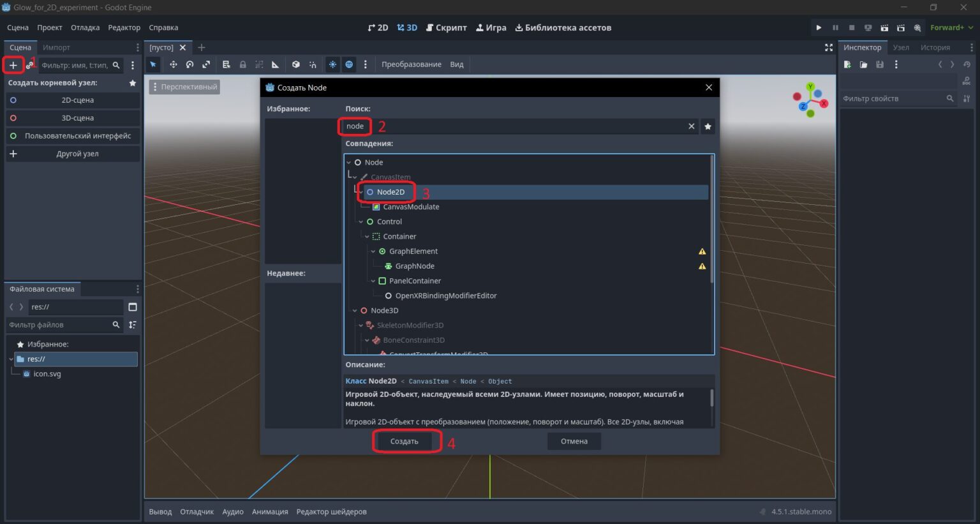Click the add new node plus icon
The height and width of the screenshot is (524, 980).
coord(13,65)
